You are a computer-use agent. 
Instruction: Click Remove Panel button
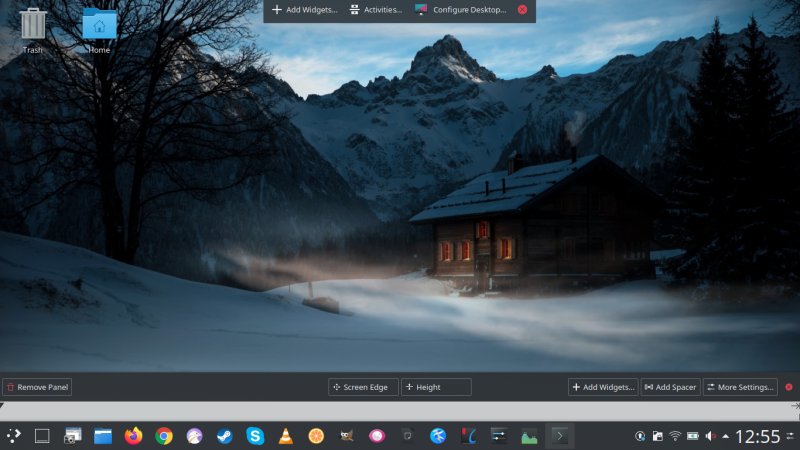click(37, 387)
